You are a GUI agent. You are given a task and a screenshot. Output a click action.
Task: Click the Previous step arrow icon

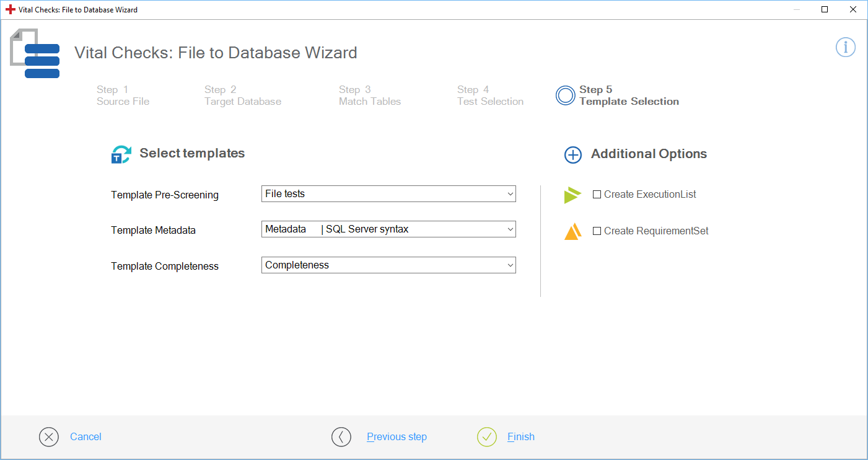click(x=341, y=437)
